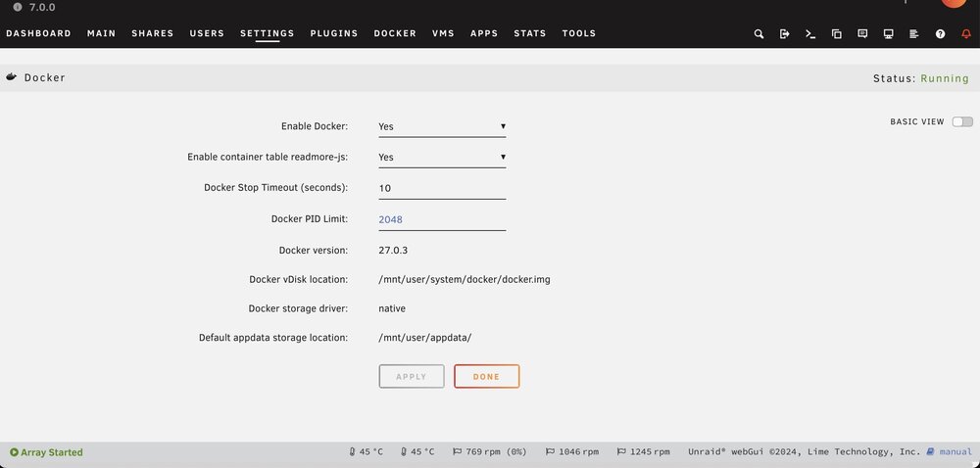Click the appdata path /mnt/user/appdata/
The width and height of the screenshot is (980, 468).
tap(425, 338)
